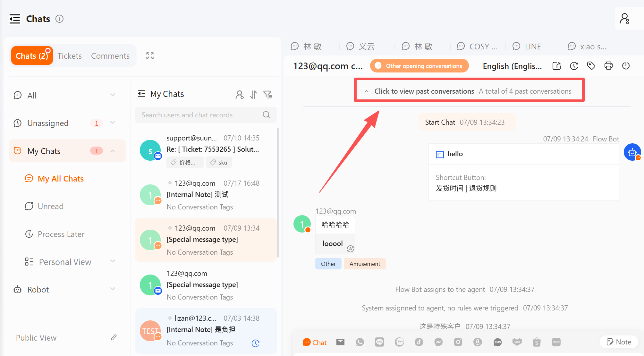
Task: Switch reply channel to LINE
Action: coord(379,342)
